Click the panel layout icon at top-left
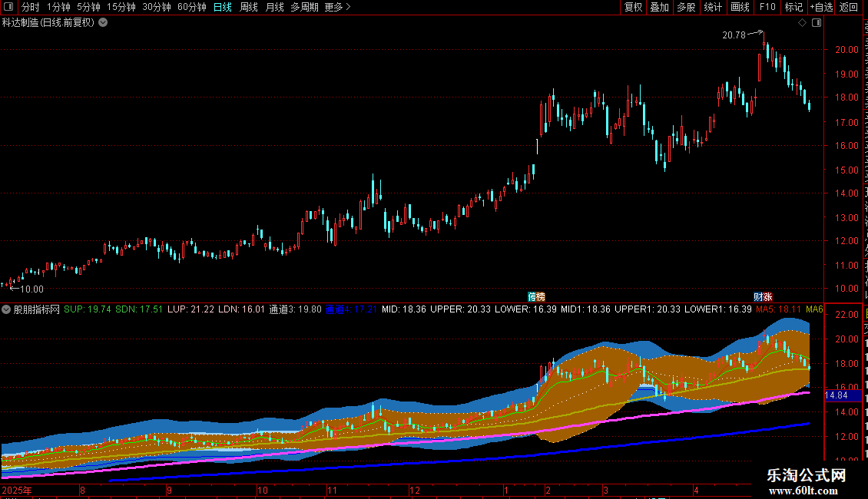868x499 pixels. click(8, 7)
